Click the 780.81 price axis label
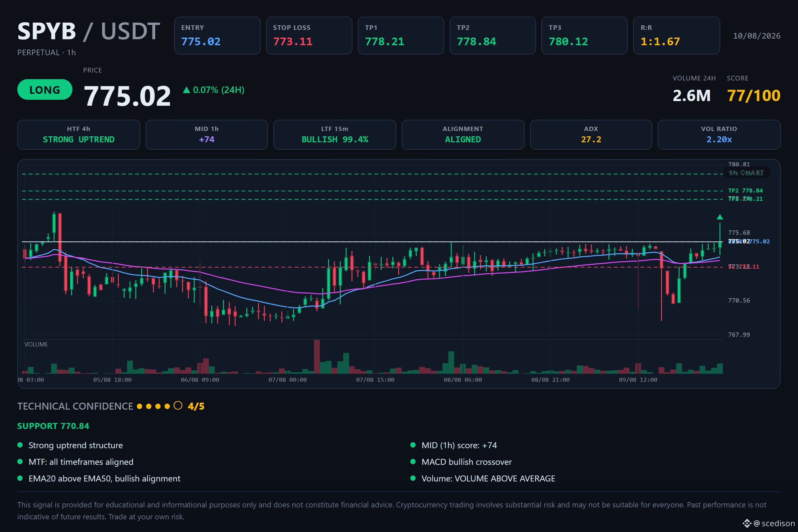The height and width of the screenshot is (532, 798). (x=739, y=165)
